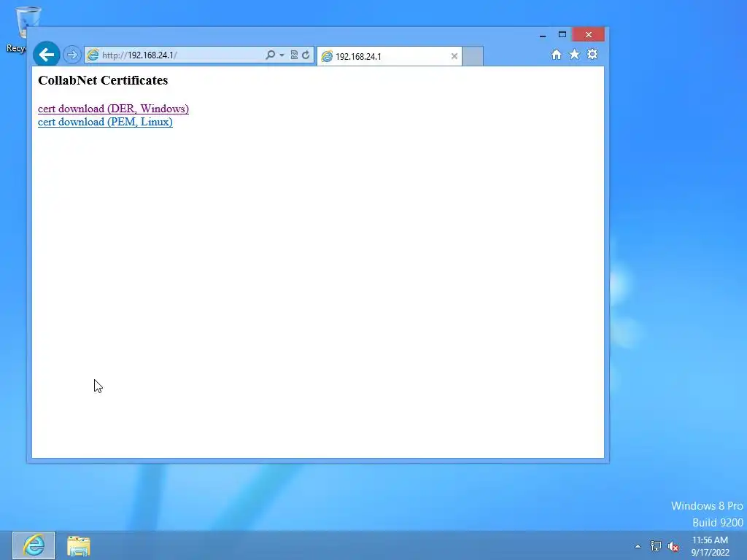Click the CollabNet Certificates heading
This screenshot has width=747, height=560.
click(103, 80)
